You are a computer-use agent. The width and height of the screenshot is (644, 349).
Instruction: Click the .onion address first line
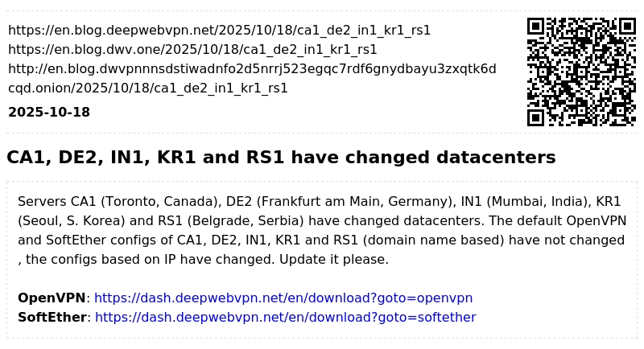pos(252,69)
